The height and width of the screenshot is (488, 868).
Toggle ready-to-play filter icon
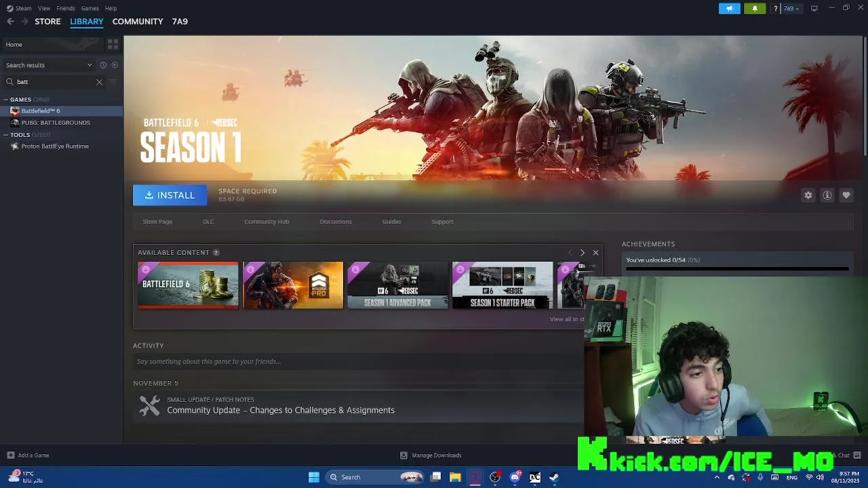115,65
